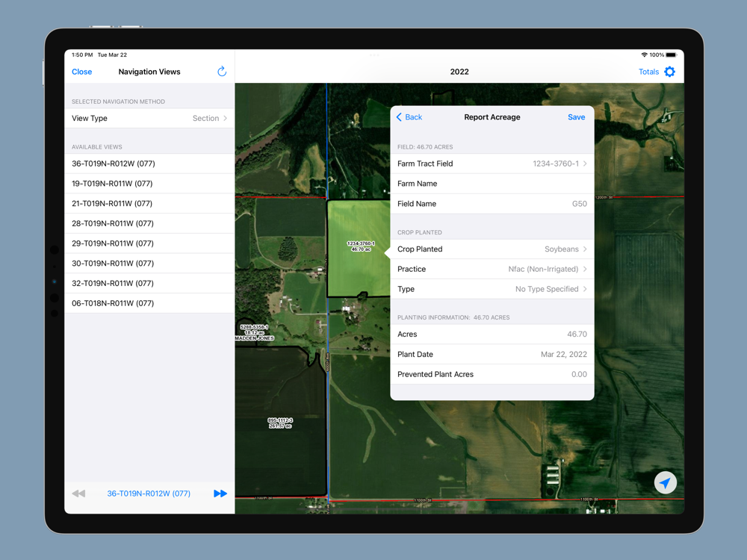Close the Navigation Views panel

click(x=82, y=72)
